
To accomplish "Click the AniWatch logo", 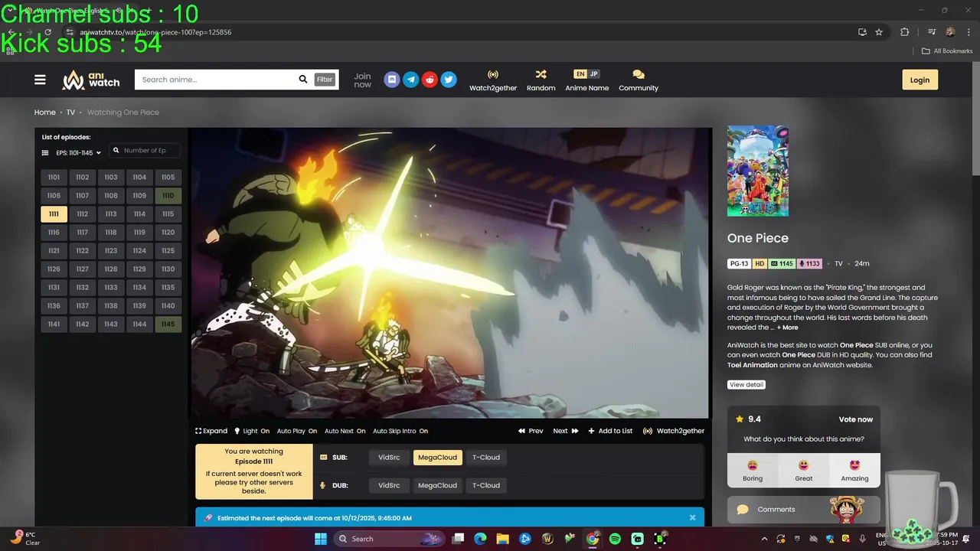I will click(x=90, y=80).
